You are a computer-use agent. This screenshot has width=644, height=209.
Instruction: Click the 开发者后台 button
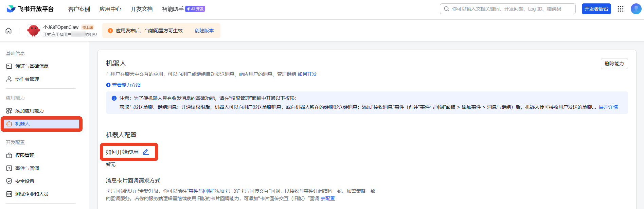tap(596, 9)
